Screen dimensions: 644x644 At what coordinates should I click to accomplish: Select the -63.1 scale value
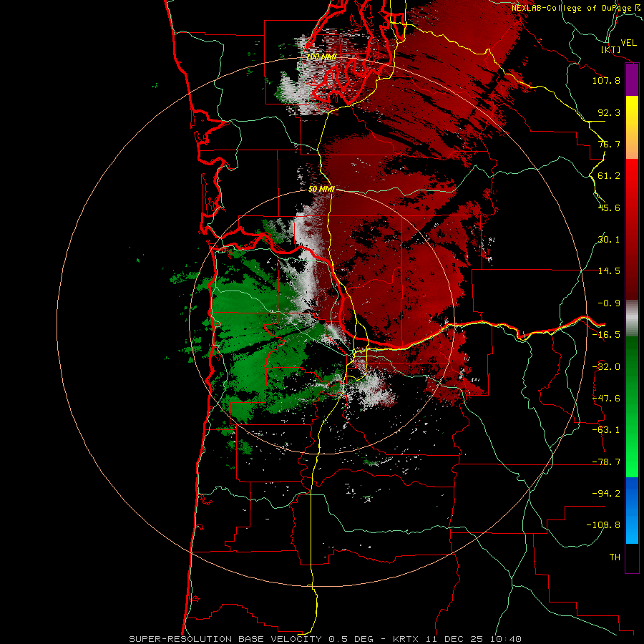click(x=606, y=430)
